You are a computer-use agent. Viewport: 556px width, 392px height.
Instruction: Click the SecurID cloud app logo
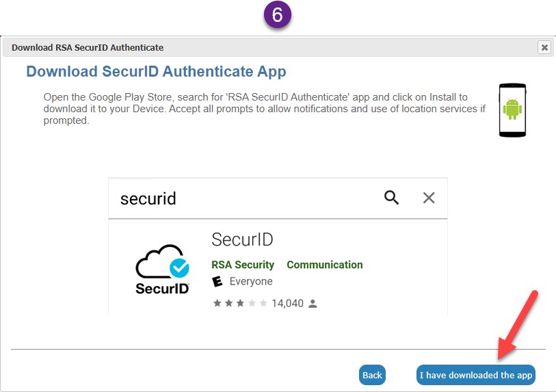(162, 270)
